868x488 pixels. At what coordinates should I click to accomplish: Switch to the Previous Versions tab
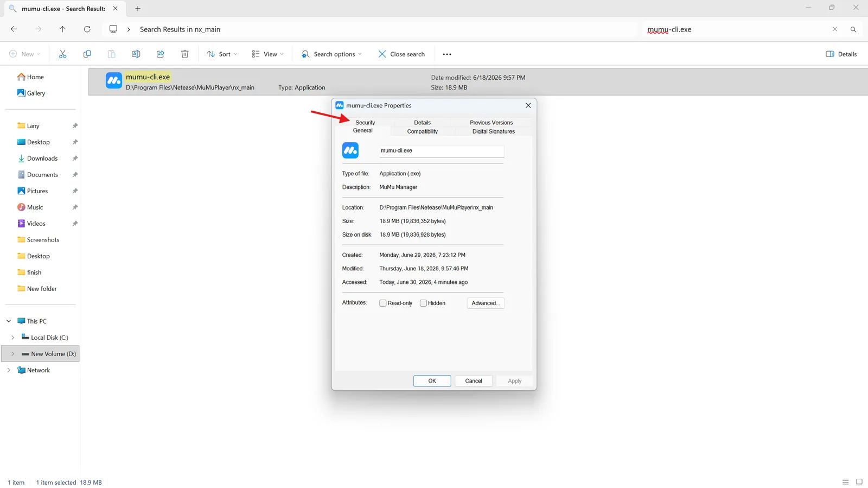pyautogui.click(x=491, y=123)
